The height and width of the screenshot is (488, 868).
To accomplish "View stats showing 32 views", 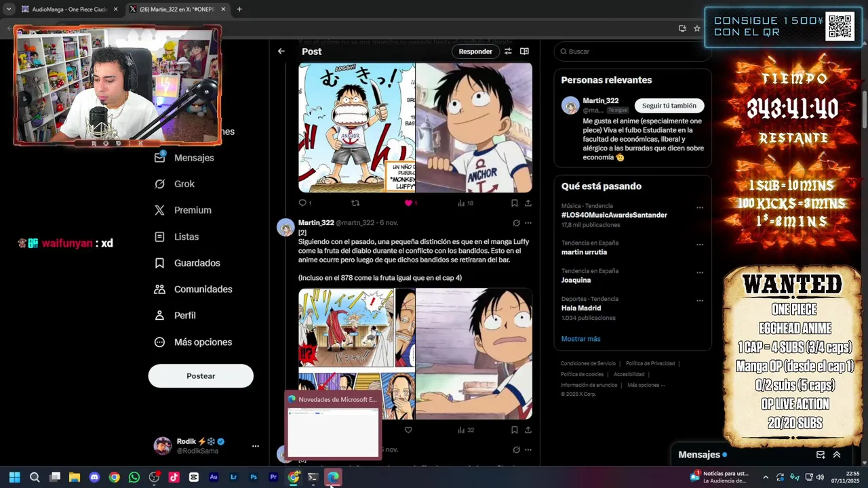I will coord(465,430).
